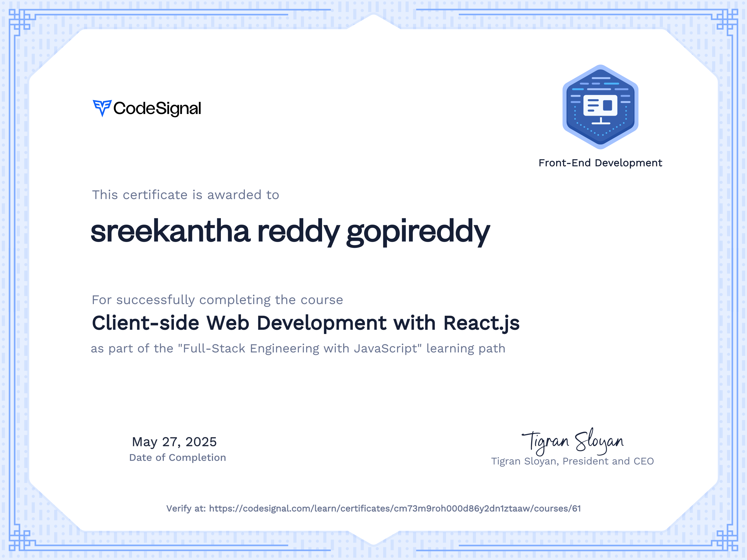Click the date May 27, 2025
This screenshot has width=747, height=560.
pos(174,442)
